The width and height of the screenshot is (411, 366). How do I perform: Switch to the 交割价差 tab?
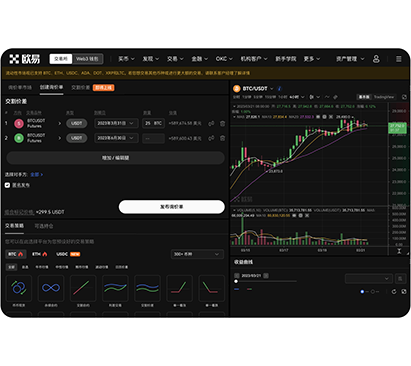(81, 88)
